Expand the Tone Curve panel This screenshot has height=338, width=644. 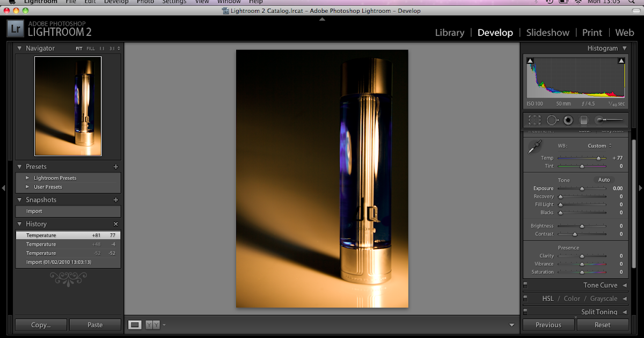pos(624,285)
